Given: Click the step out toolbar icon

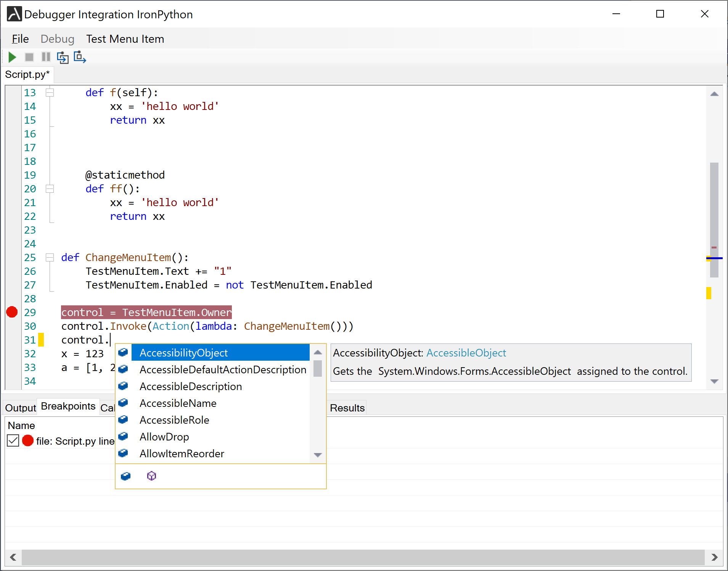Looking at the screenshot, I should pyautogui.click(x=79, y=57).
